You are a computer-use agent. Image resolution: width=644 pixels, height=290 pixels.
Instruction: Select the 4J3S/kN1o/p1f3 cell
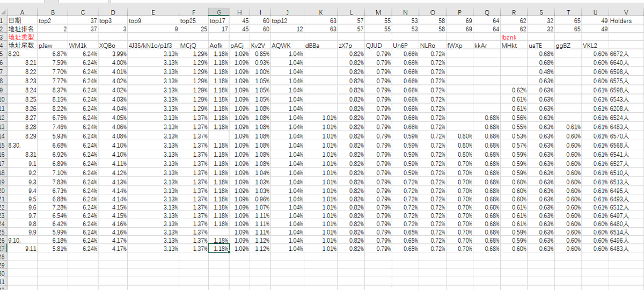pyautogui.click(x=153, y=46)
